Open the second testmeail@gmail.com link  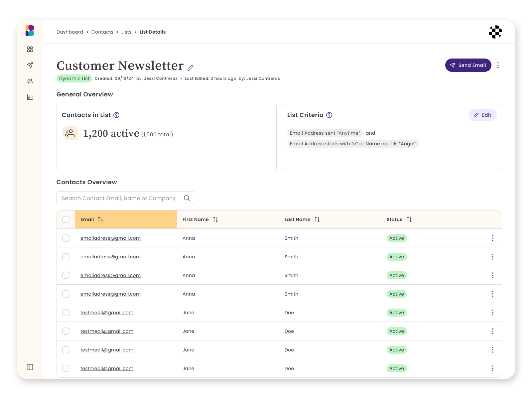coord(107,331)
